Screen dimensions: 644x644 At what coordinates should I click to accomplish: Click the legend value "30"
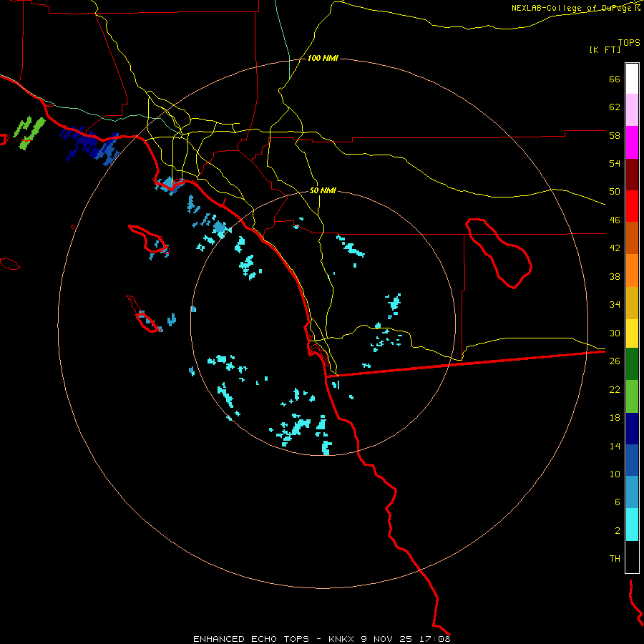tap(615, 333)
